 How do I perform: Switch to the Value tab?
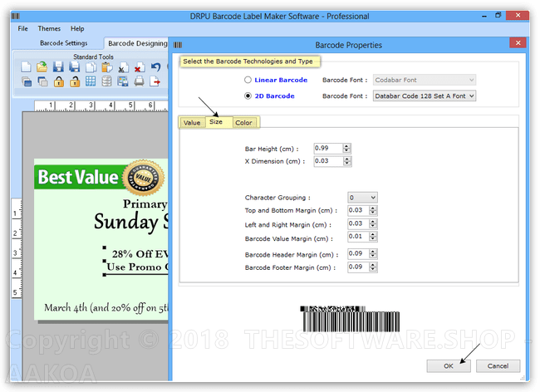(x=192, y=123)
